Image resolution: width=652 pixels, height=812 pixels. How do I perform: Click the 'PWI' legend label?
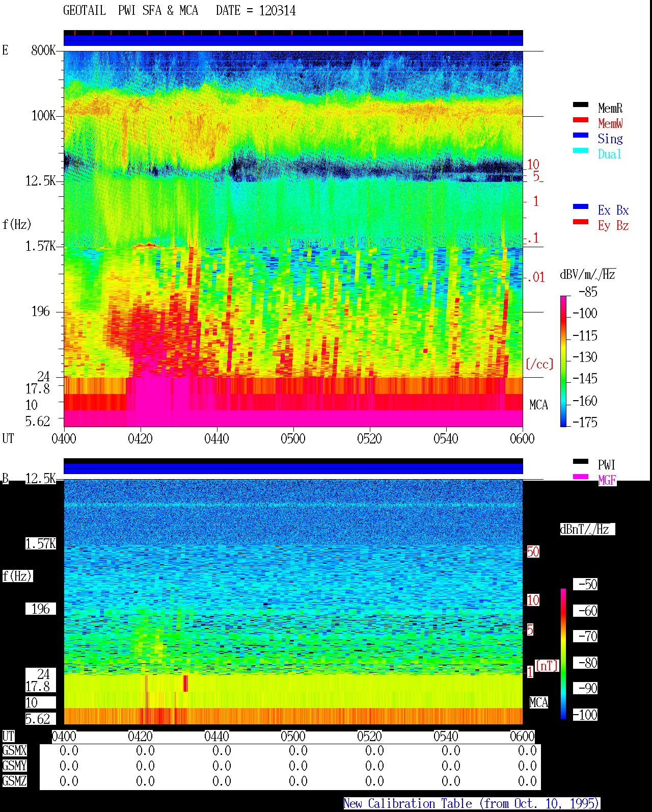(607, 465)
